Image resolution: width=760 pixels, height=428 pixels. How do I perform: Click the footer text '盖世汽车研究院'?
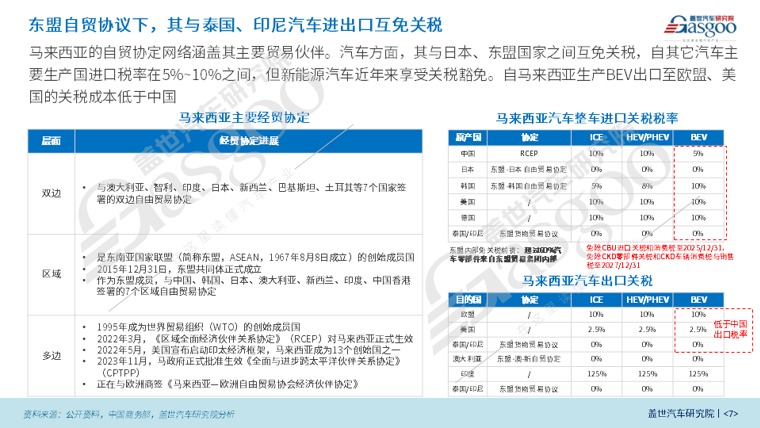click(x=681, y=413)
